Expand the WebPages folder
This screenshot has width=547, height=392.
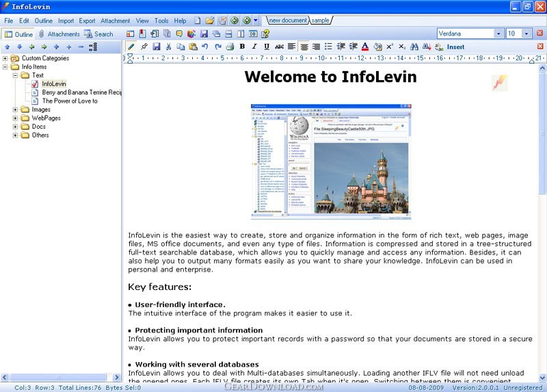pos(15,118)
